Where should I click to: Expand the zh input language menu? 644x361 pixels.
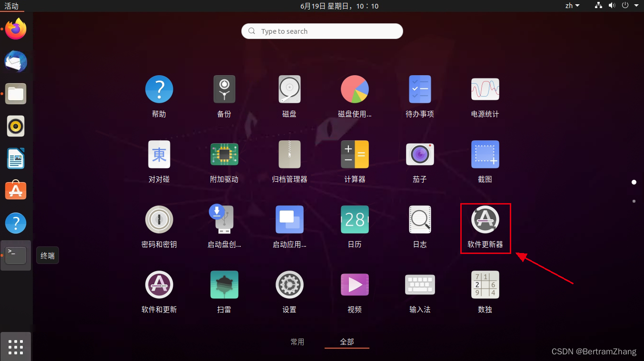tap(572, 6)
